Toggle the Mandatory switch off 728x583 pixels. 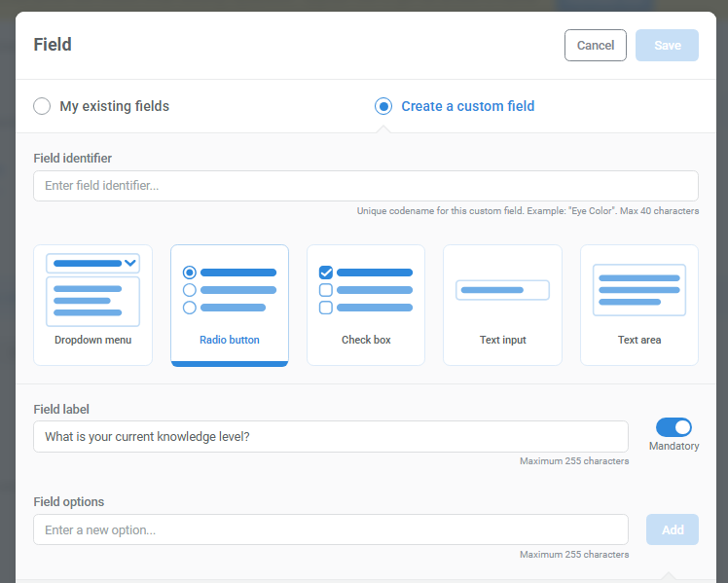point(673,427)
